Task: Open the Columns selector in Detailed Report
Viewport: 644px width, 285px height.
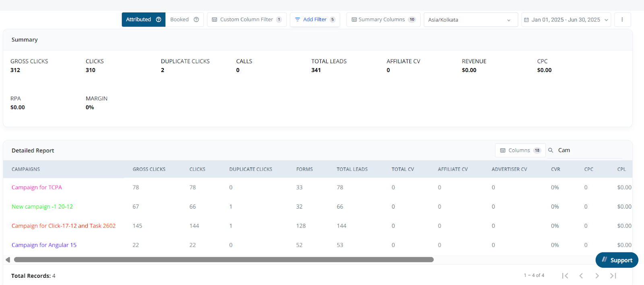Action: [x=520, y=150]
